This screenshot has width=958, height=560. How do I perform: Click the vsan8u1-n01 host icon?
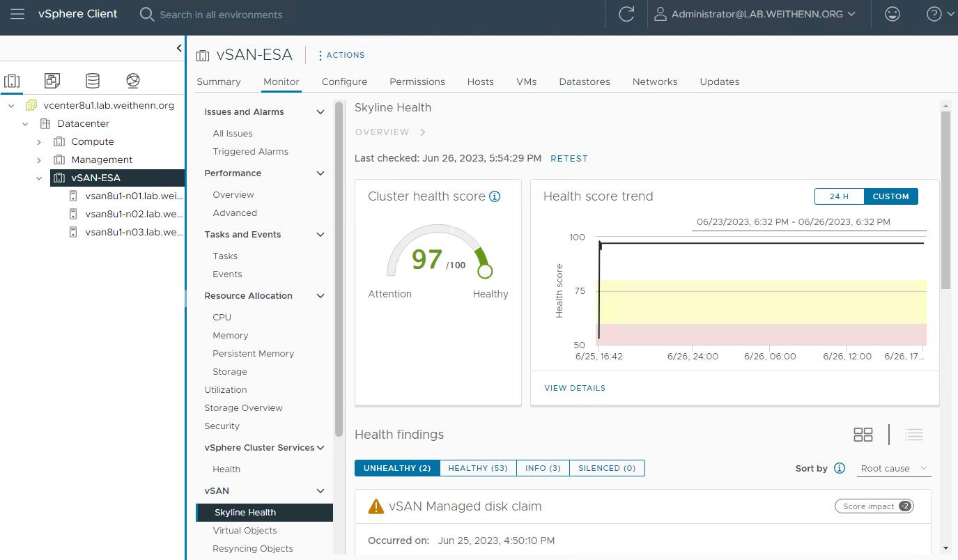click(x=73, y=196)
